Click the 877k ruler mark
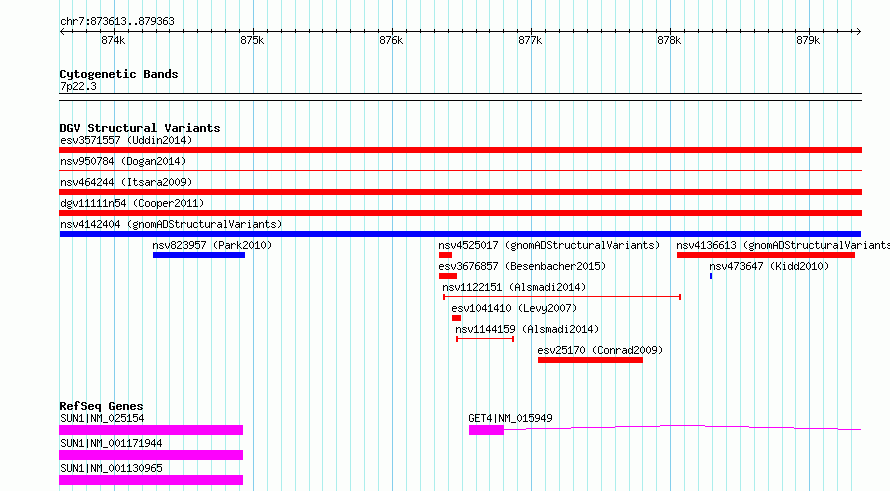890x491 pixels. point(530,40)
